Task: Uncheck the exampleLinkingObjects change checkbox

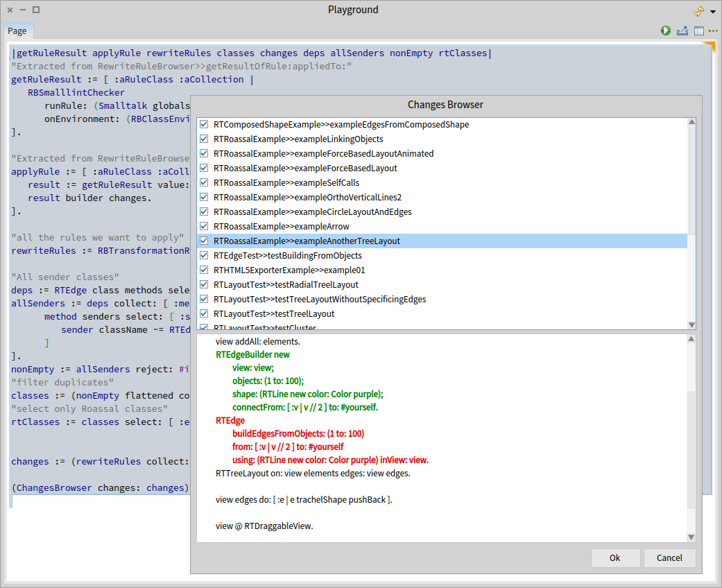Action: click(x=204, y=139)
